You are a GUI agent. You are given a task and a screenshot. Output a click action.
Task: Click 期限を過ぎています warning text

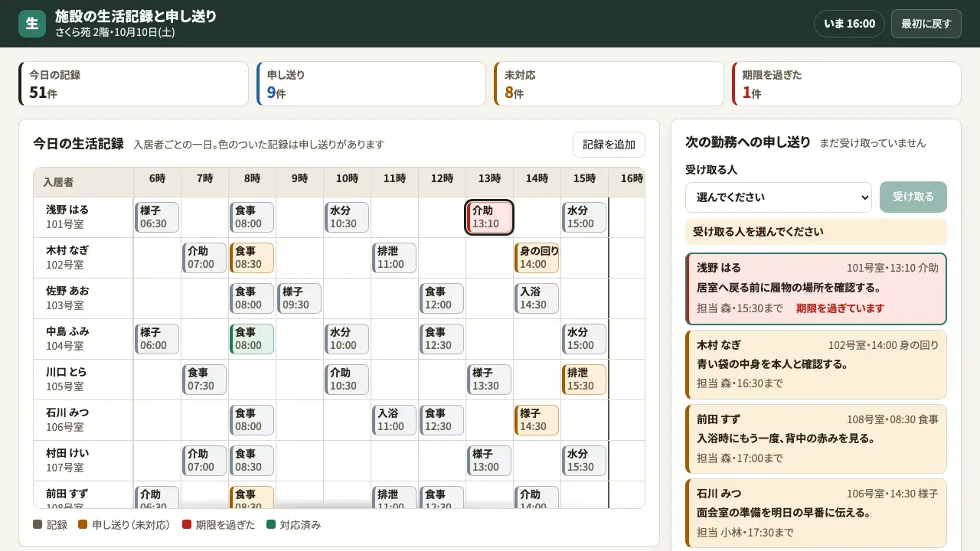pos(840,308)
